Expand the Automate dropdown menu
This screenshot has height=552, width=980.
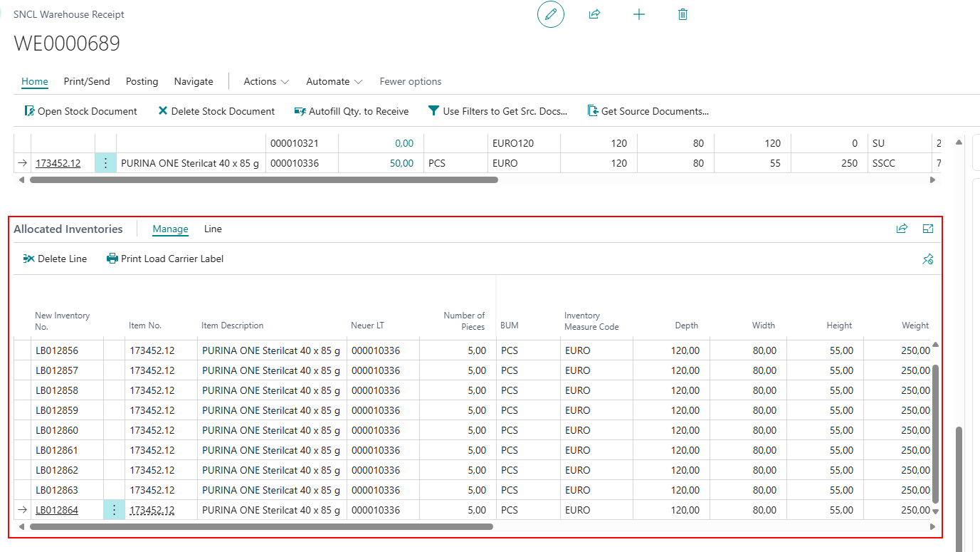pyautogui.click(x=334, y=81)
